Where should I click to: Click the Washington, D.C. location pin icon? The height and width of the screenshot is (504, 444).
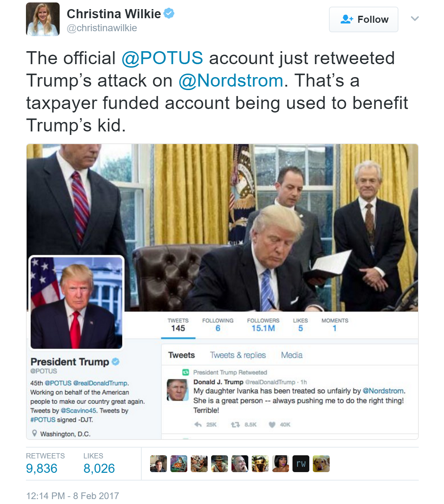click(x=34, y=433)
